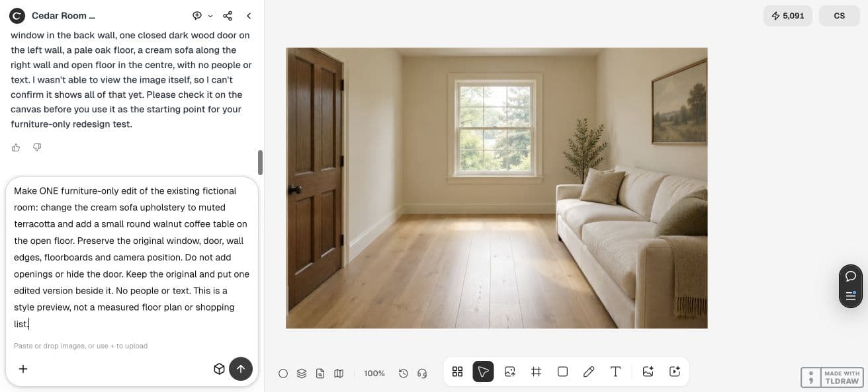Open the app logo menu beside Cedar Room

(x=17, y=16)
